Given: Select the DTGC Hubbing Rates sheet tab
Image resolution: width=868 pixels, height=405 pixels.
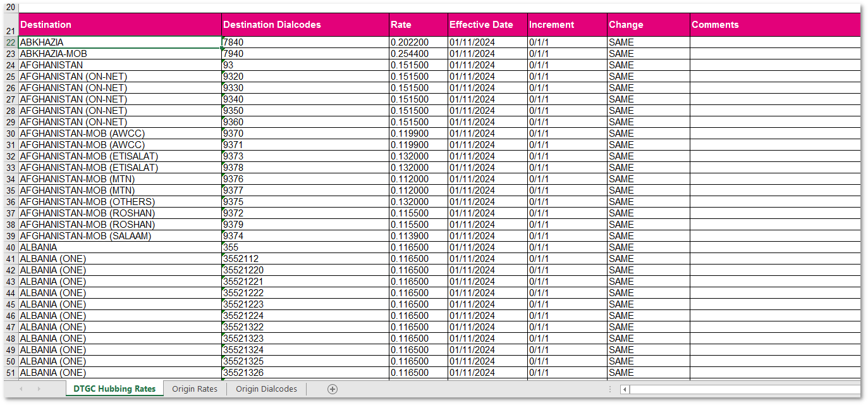Looking at the screenshot, I should click(114, 389).
